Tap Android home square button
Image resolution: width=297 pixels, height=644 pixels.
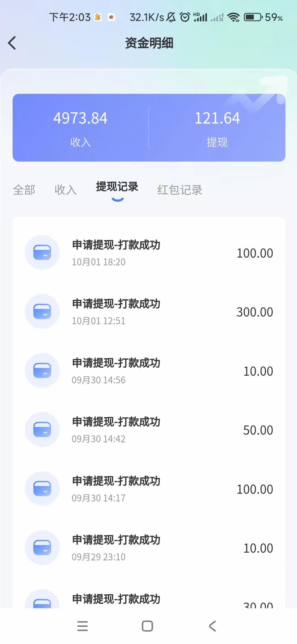[147, 626]
